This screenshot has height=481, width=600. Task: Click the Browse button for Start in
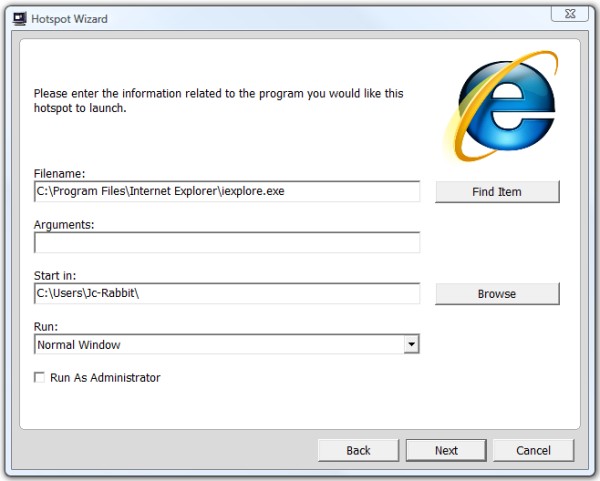tap(497, 293)
